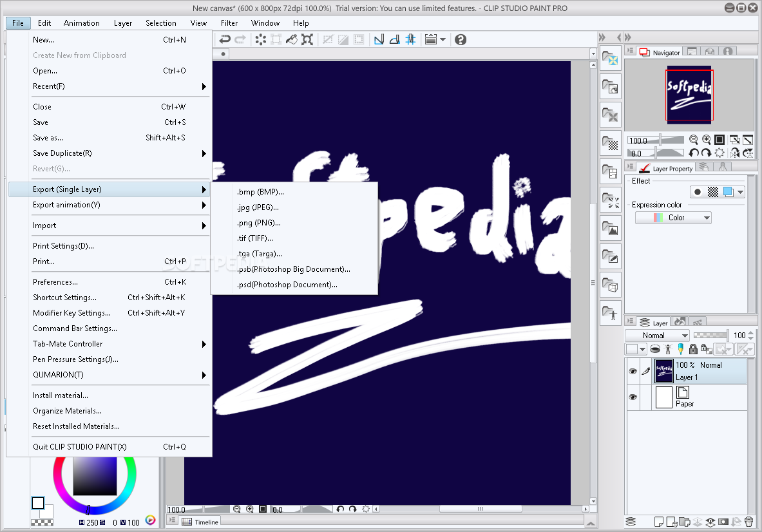
Task: Expand the Effect icons dropdown arrow
Action: (x=740, y=192)
